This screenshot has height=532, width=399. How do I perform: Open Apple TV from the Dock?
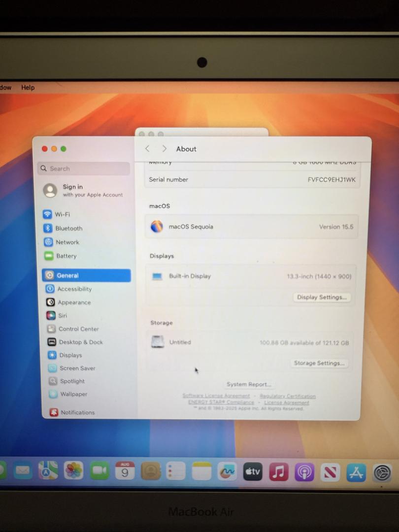[253, 471]
